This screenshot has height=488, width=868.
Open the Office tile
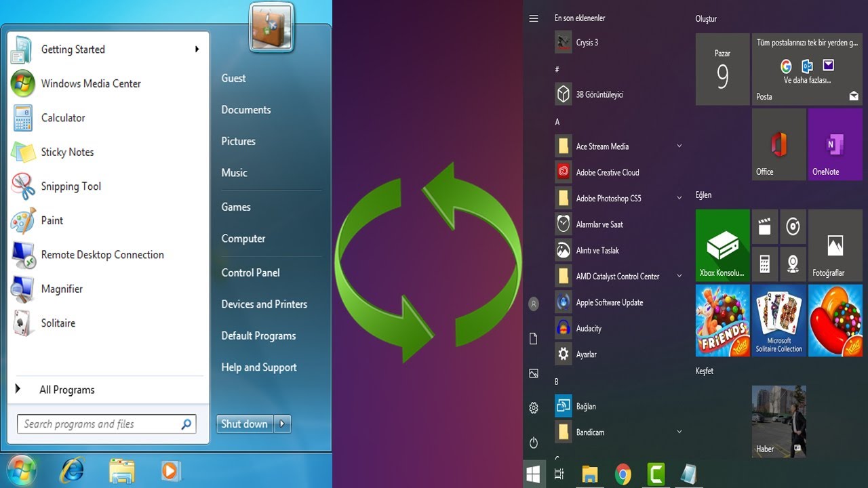pos(778,144)
